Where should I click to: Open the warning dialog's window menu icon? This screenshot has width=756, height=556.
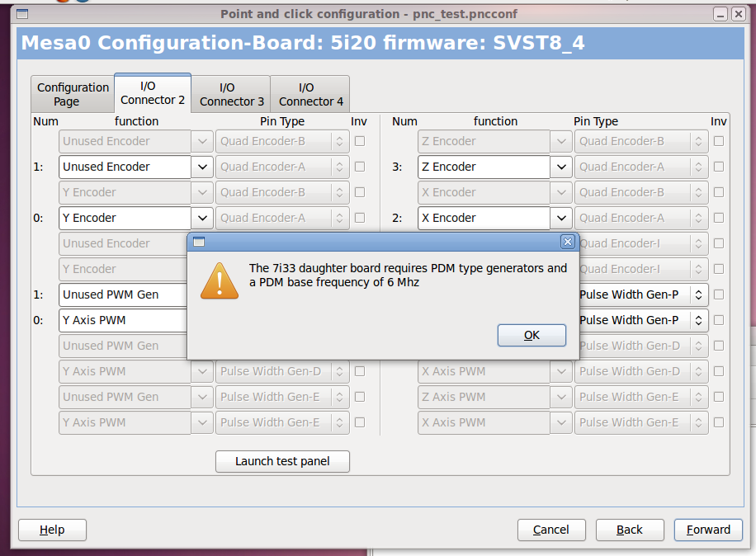199,242
